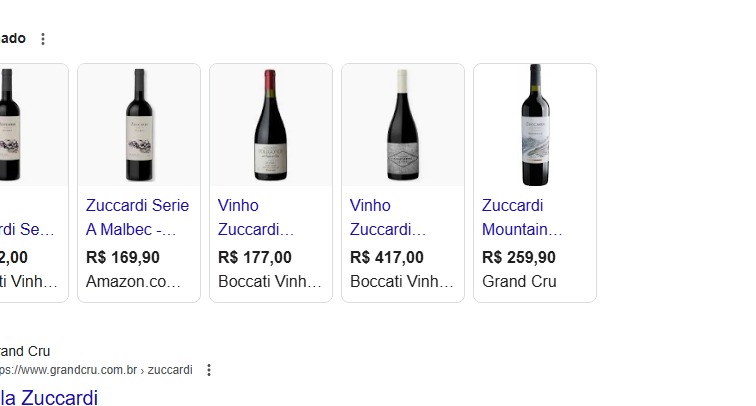Click the partially visible leftmost bottle image
Viewport: 756px width, 406px height.
(x=10, y=125)
